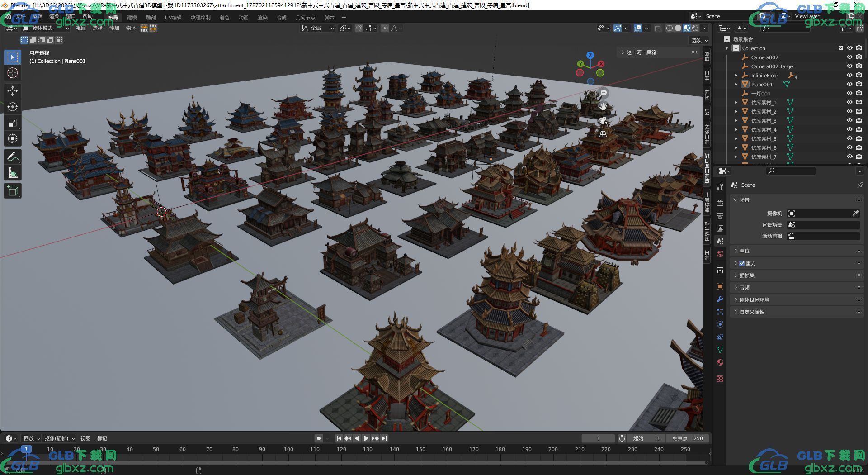
Task: Uncheck the Collection exclude checkbox
Action: pos(841,48)
